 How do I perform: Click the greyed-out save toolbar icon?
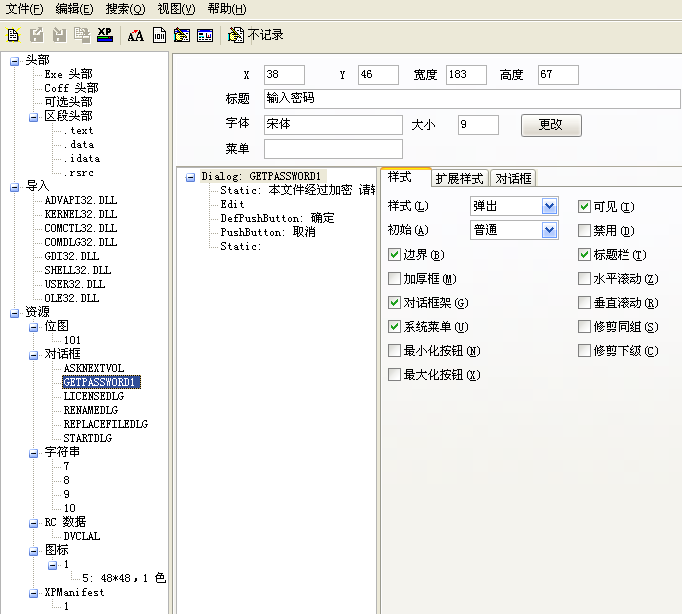pyautogui.click(x=59, y=35)
